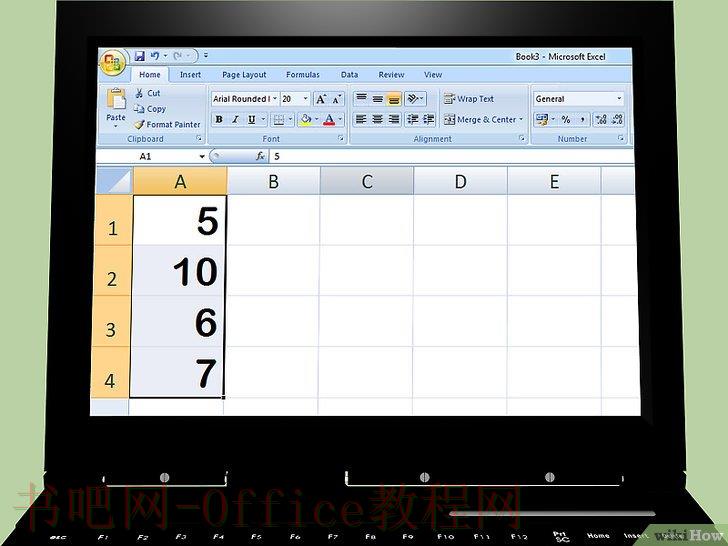Cut the selected cells
Viewport: 728px width, 546px height.
pyautogui.click(x=147, y=93)
